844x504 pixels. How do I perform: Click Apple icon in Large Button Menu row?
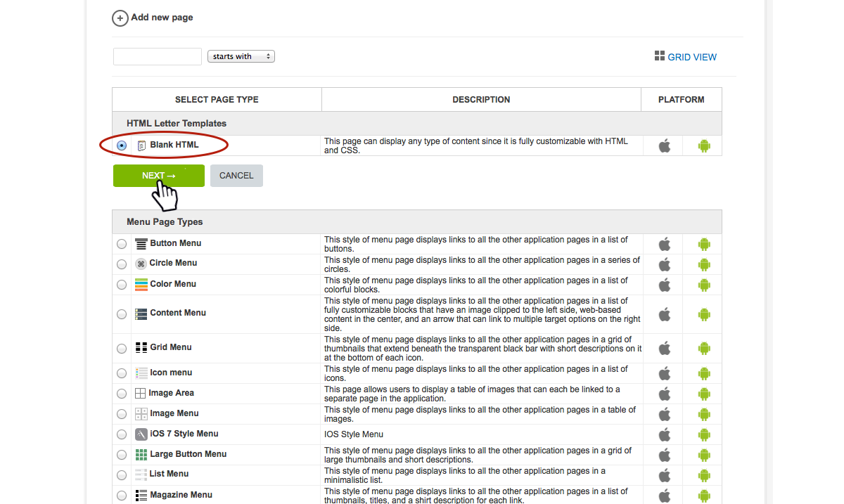click(665, 455)
